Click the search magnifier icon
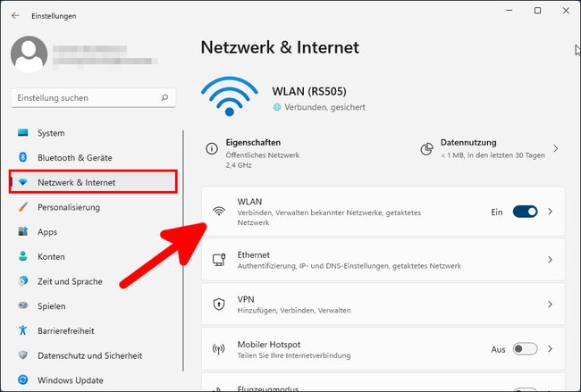 click(164, 97)
